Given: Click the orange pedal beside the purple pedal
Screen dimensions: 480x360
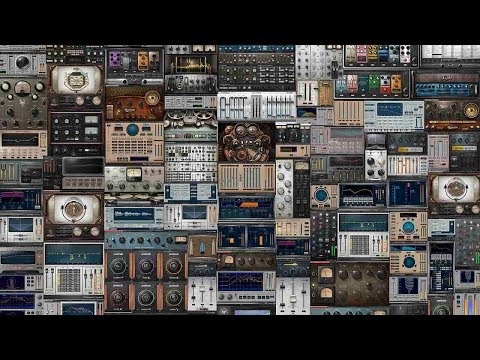Looking at the screenshot, I should click(x=143, y=60).
